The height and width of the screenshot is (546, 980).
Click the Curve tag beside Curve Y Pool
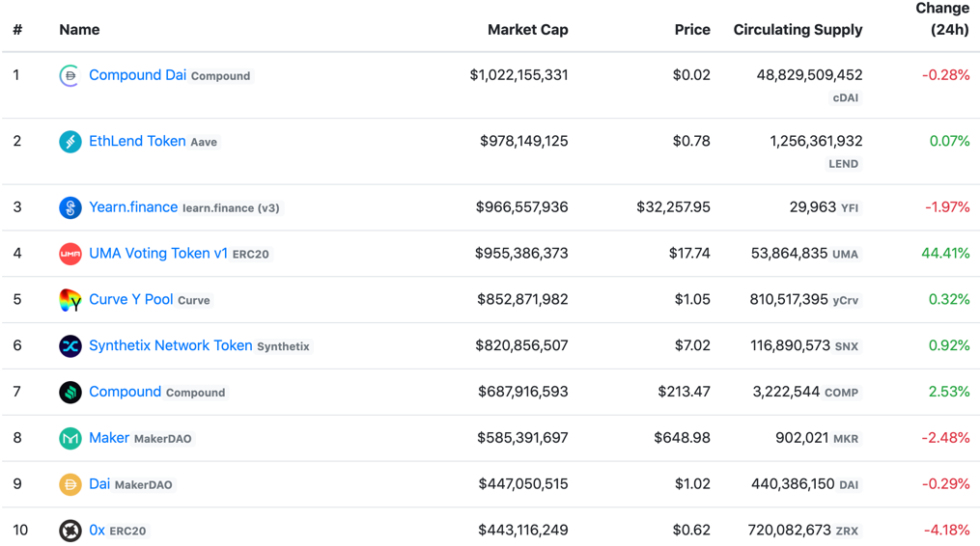pyautogui.click(x=194, y=300)
